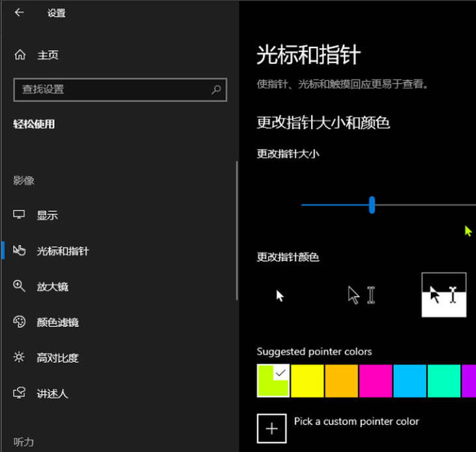Choose the black pointer color option
476x452 pixels.
pyautogui.click(x=361, y=295)
